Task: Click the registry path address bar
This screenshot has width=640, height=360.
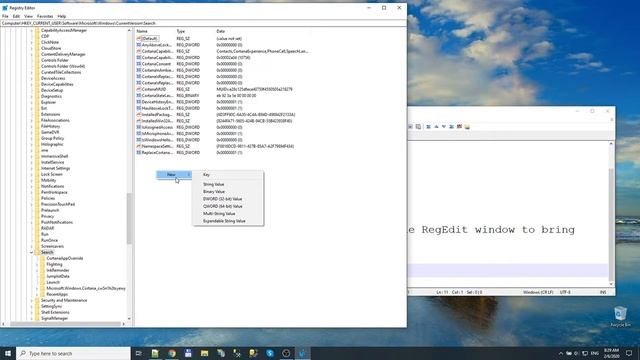Action: 203,23
